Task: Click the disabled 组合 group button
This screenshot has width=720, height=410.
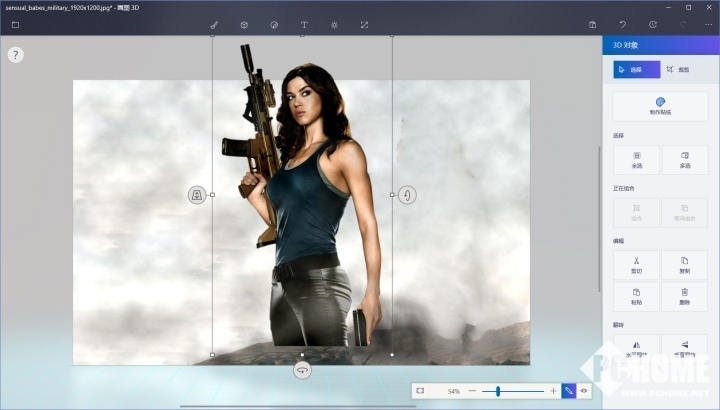Action: coord(636,213)
